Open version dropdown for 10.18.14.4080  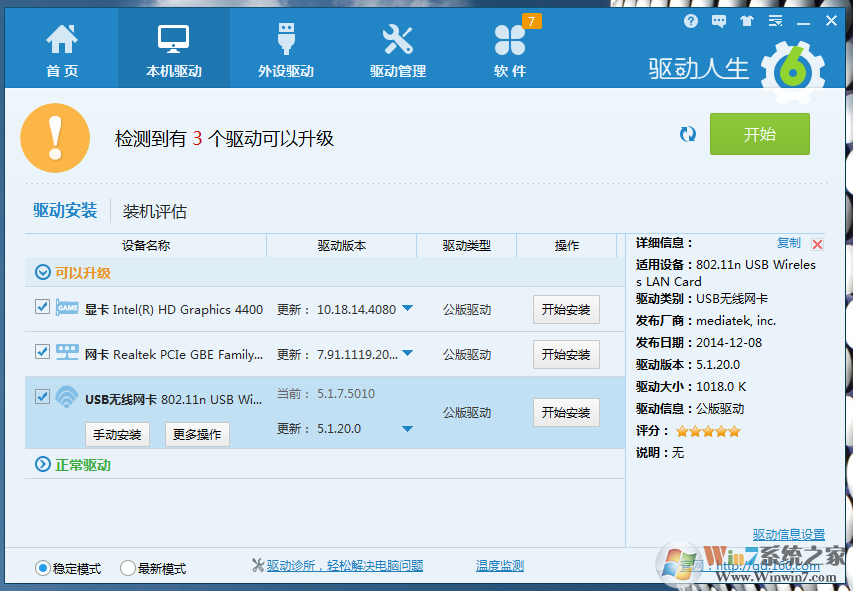pyautogui.click(x=407, y=309)
